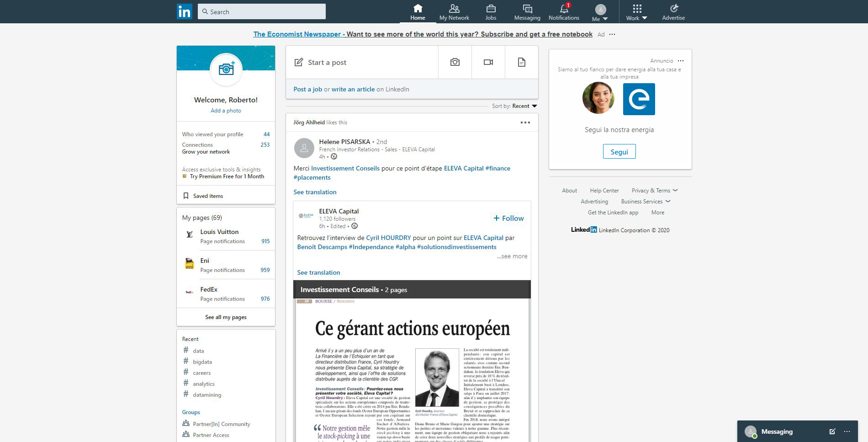Open the Eni page

click(x=205, y=261)
